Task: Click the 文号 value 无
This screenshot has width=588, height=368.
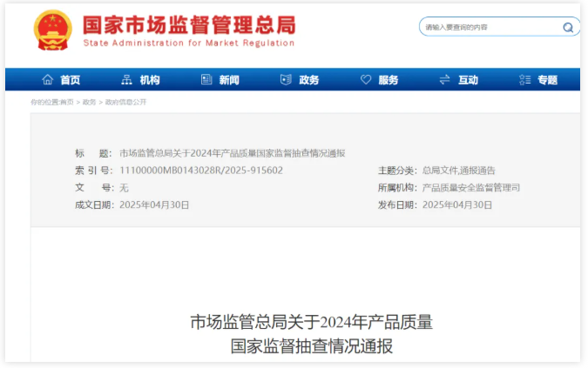Action: coord(124,188)
